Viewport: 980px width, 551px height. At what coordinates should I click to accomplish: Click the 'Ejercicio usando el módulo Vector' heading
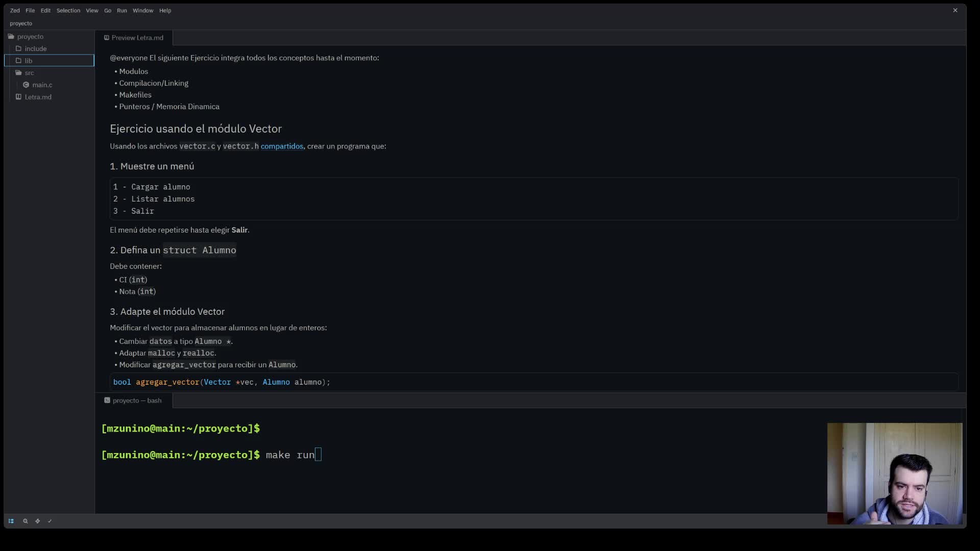point(195,129)
